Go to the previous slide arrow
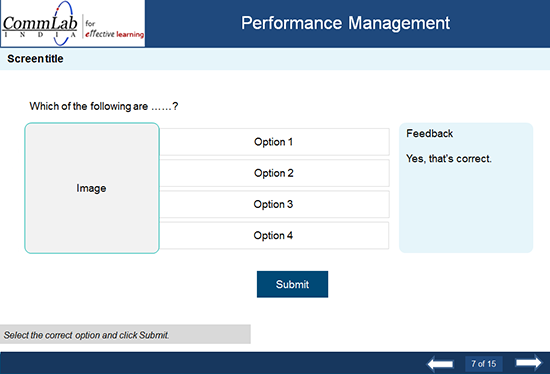This screenshot has height=374, width=550. [440, 363]
